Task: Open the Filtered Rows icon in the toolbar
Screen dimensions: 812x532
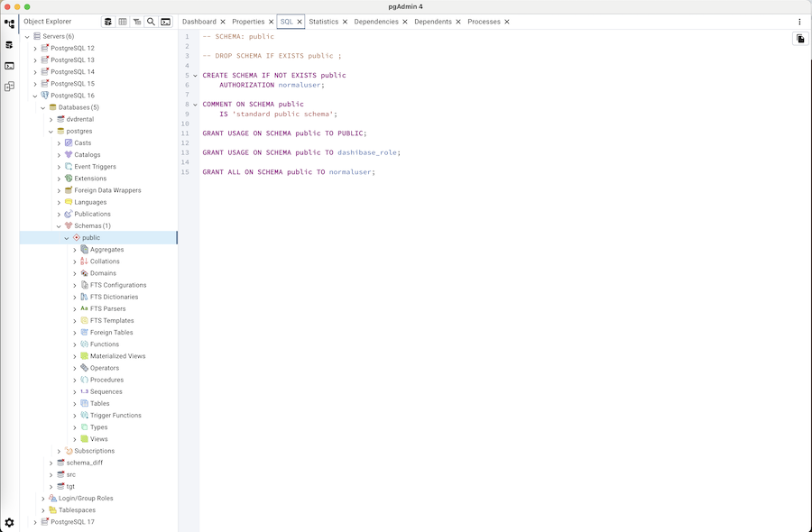Action: [136, 22]
